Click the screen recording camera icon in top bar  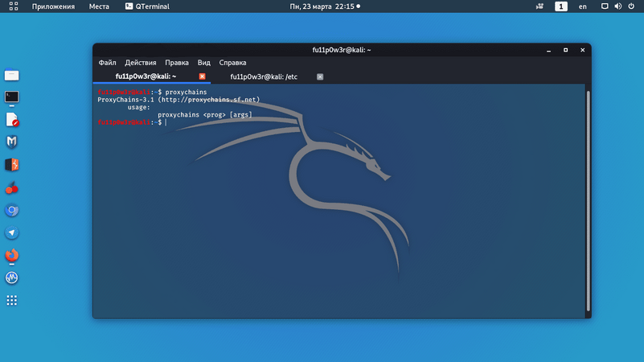tap(539, 6)
